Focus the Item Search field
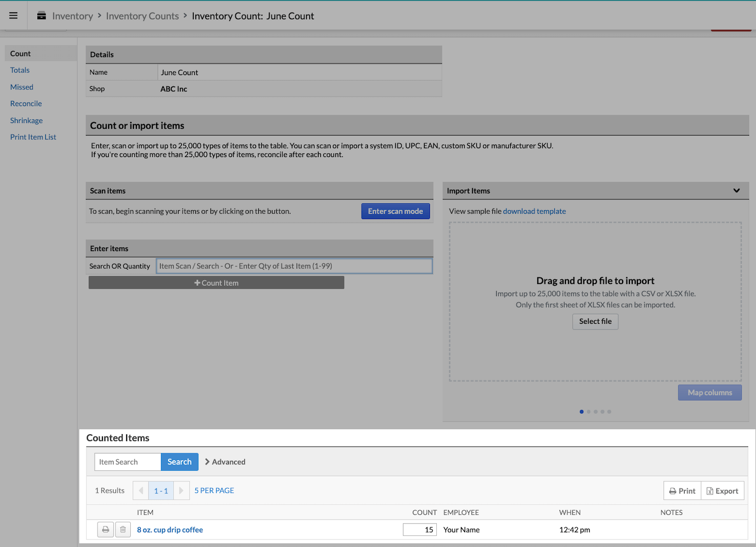Image resolution: width=756 pixels, height=547 pixels. click(128, 462)
